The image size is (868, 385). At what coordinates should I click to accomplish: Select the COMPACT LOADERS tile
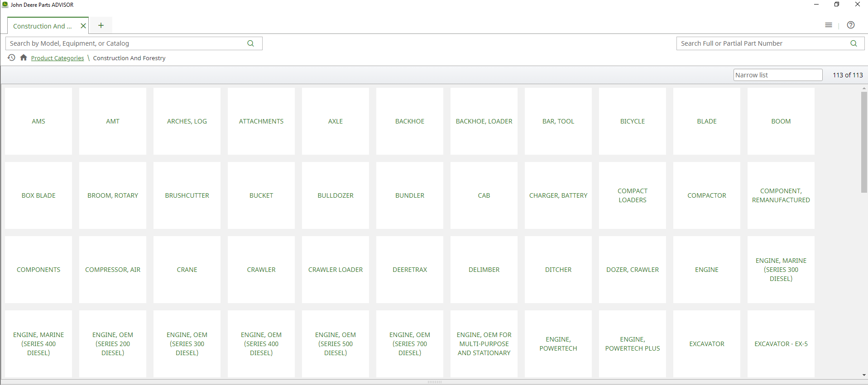pyautogui.click(x=633, y=195)
